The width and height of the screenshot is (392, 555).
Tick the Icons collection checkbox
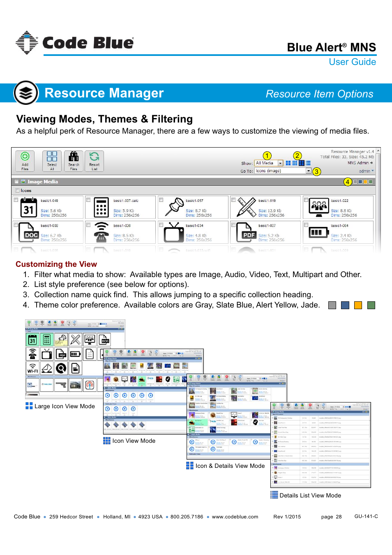(x=17, y=190)
